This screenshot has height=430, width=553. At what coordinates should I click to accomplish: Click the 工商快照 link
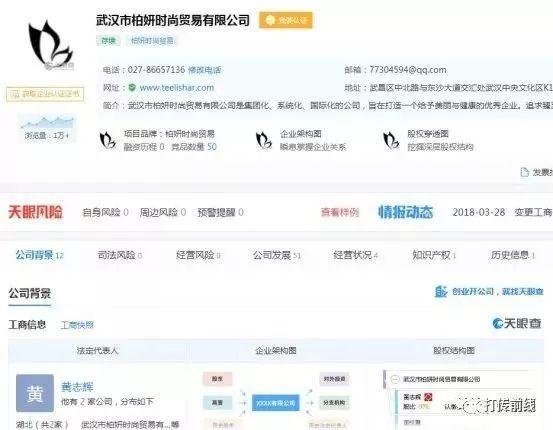[77, 325]
